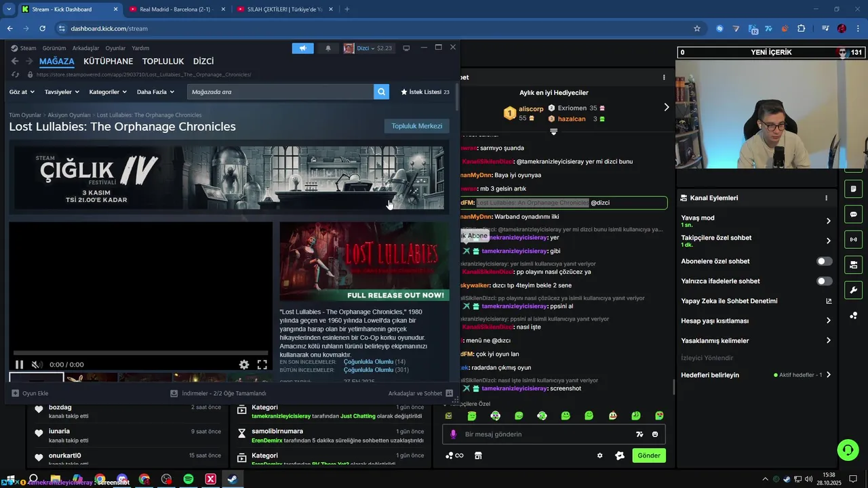Image resolution: width=868 pixels, height=488 pixels.
Task: Open Topluluk Merkezi button
Action: point(416,126)
